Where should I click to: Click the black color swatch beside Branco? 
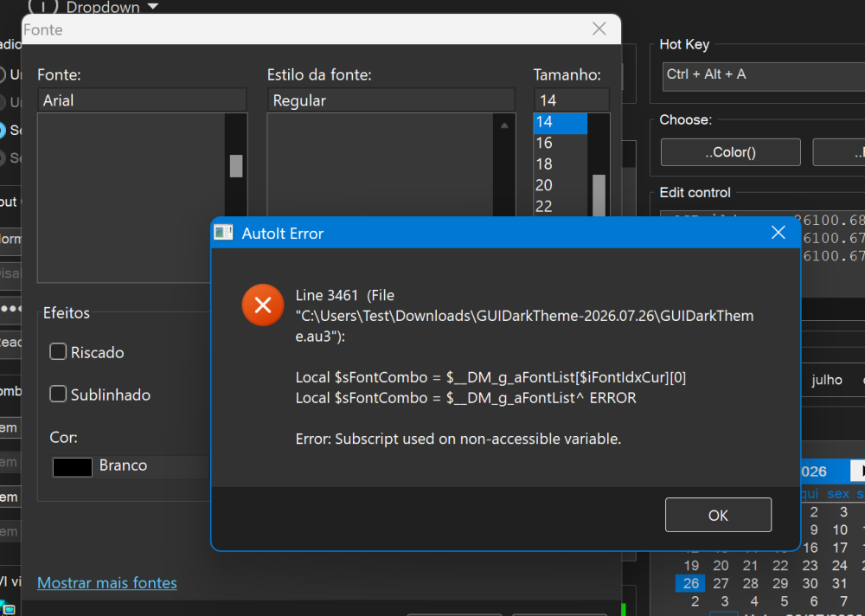pos(73,467)
